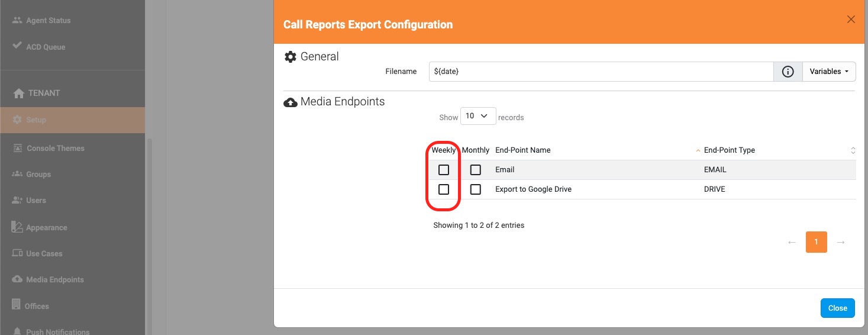
Task: Enable Monthly export for Google Drive endpoint
Action: point(475,189)
